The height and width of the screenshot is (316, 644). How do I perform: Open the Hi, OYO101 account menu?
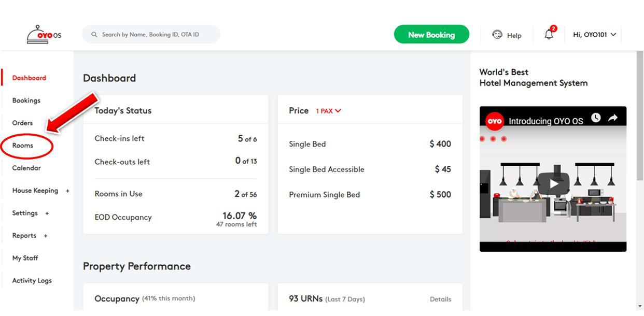pyautogui.click(x=594, y=35)
